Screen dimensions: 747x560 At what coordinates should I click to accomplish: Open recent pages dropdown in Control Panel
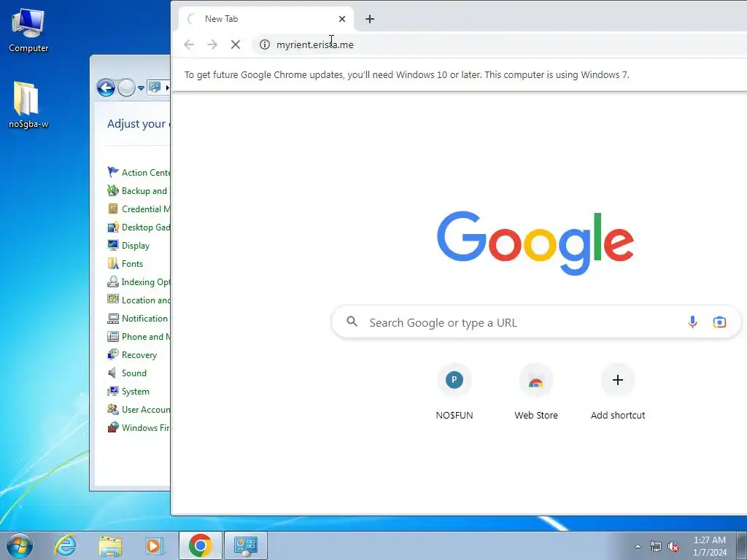141,88
